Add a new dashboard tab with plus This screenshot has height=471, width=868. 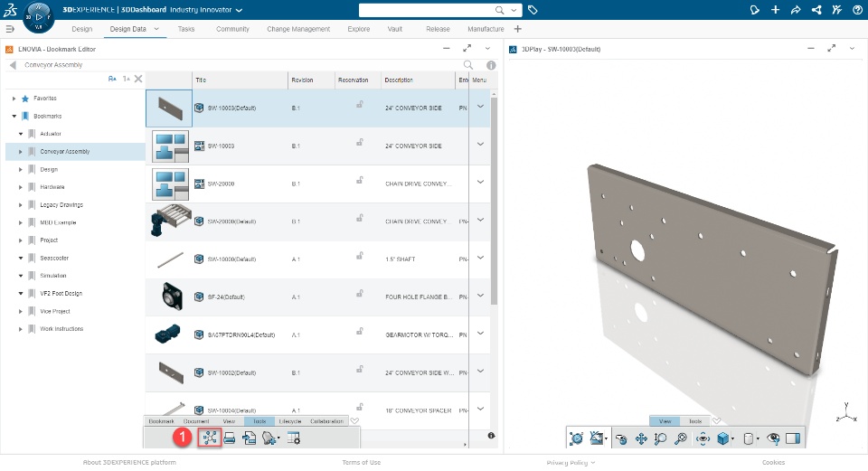(x=517, y=29)
